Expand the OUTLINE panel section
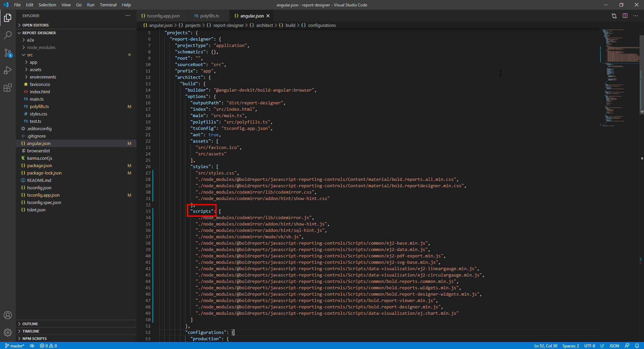The height and width of the screenshot is (349, 644). pyautogui.click(x=30, y=324)
